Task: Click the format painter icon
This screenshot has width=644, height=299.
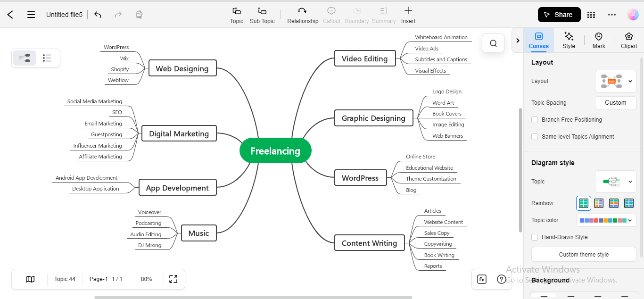Action: pyautogui.click(x=139, y=15)
